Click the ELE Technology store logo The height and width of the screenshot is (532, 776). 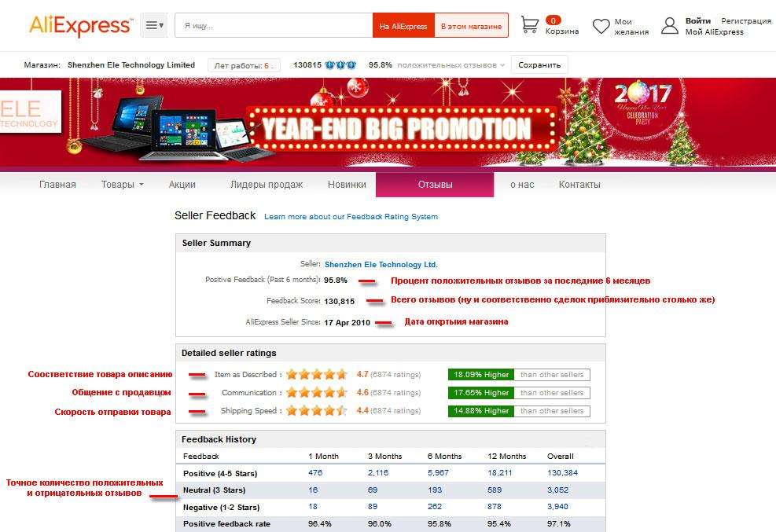tap(30, 112)
